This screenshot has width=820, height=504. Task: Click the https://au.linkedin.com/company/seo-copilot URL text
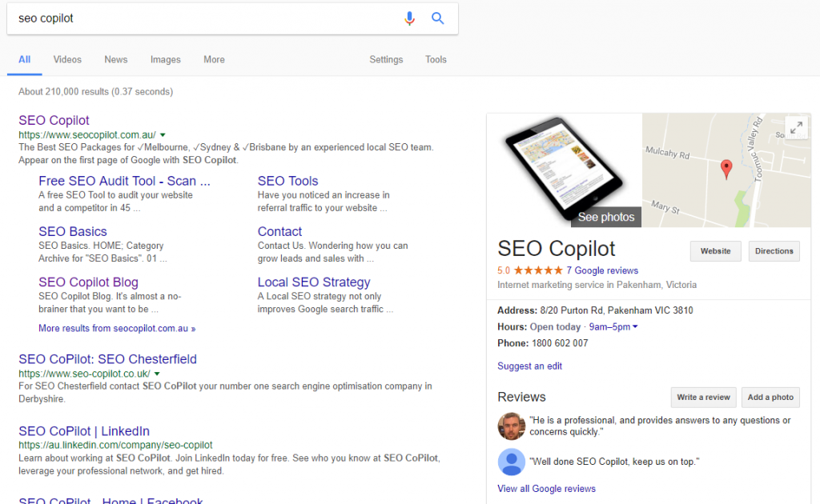pyautogui.click(x=115, y=445)
